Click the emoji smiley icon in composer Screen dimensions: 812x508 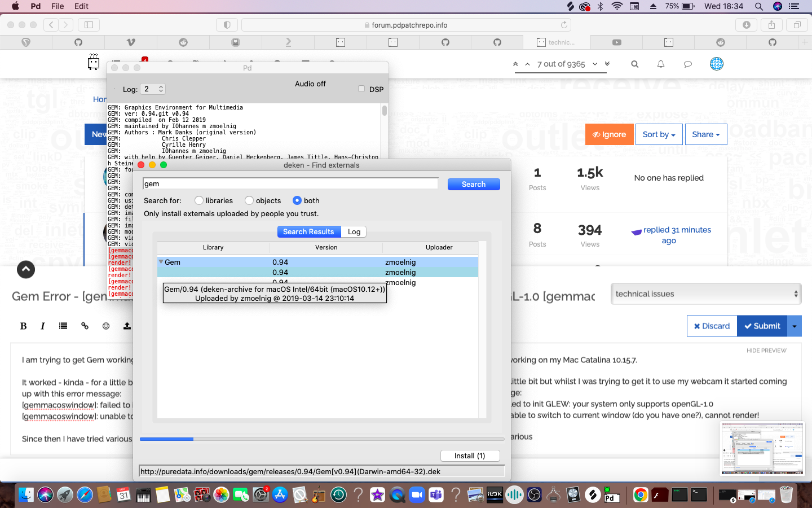(x=106, y=326)
